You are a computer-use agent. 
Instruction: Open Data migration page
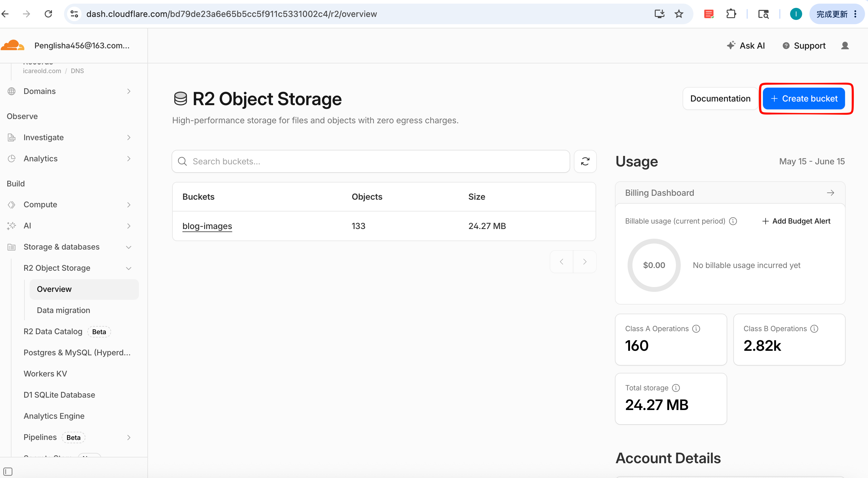[63, 311]
